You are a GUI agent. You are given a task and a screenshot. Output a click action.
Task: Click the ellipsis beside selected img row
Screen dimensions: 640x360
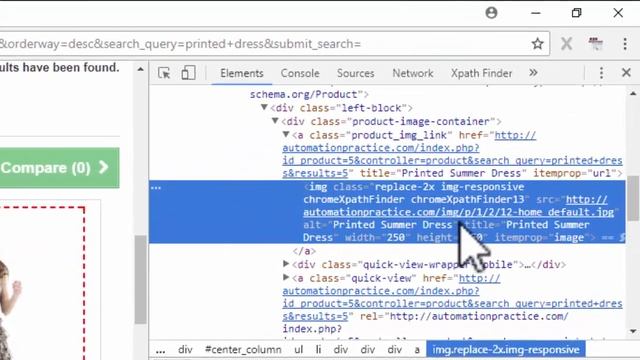coord(156,188)
